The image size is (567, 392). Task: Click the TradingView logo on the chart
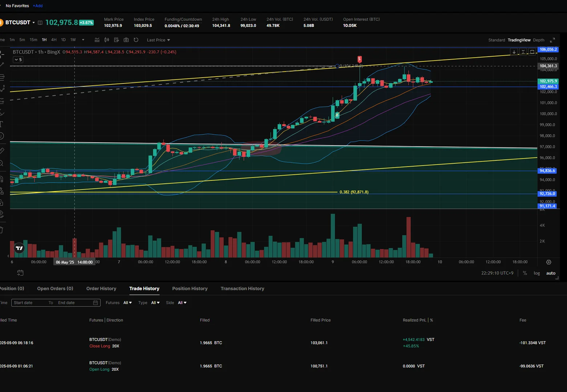pyautogui.click(x=19, y=248)
